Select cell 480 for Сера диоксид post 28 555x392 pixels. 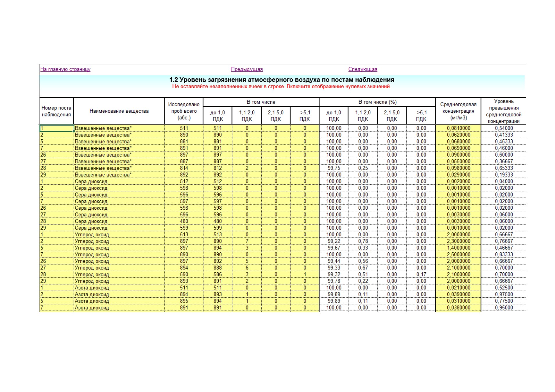pyautogui.click(x=184, y=221)
